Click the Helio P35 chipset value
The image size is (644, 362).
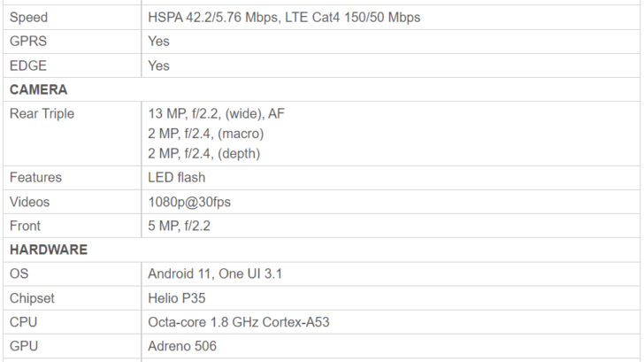click(x=177, y=298)
